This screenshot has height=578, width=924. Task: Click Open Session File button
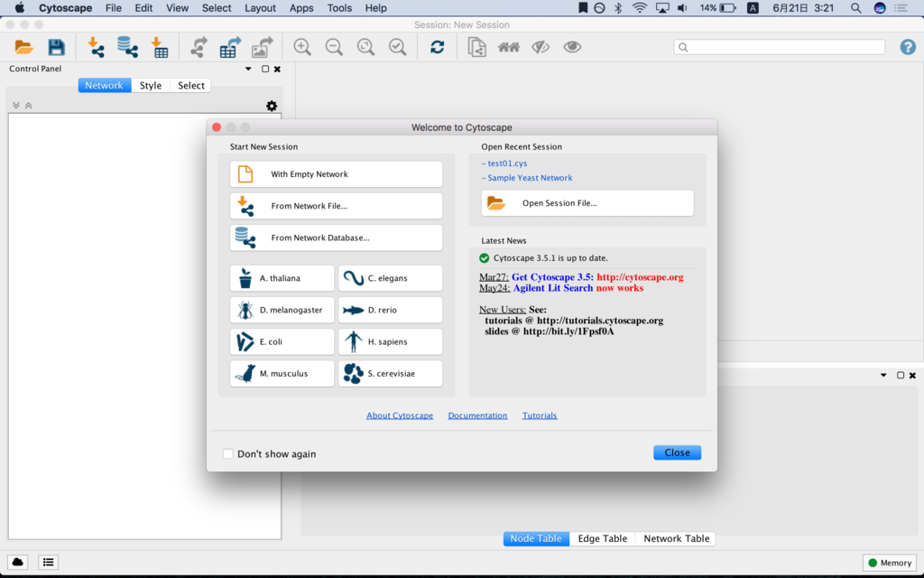point(587,203)
